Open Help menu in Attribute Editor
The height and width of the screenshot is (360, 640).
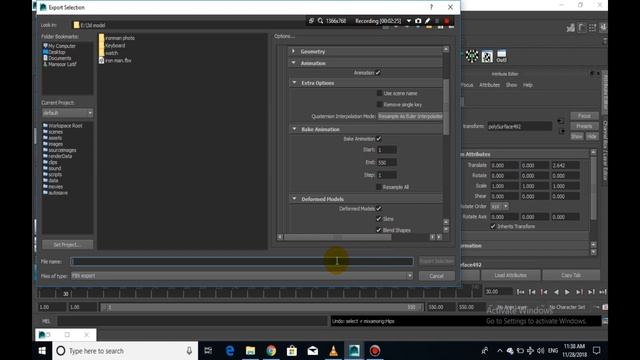(x=528, y=85)
